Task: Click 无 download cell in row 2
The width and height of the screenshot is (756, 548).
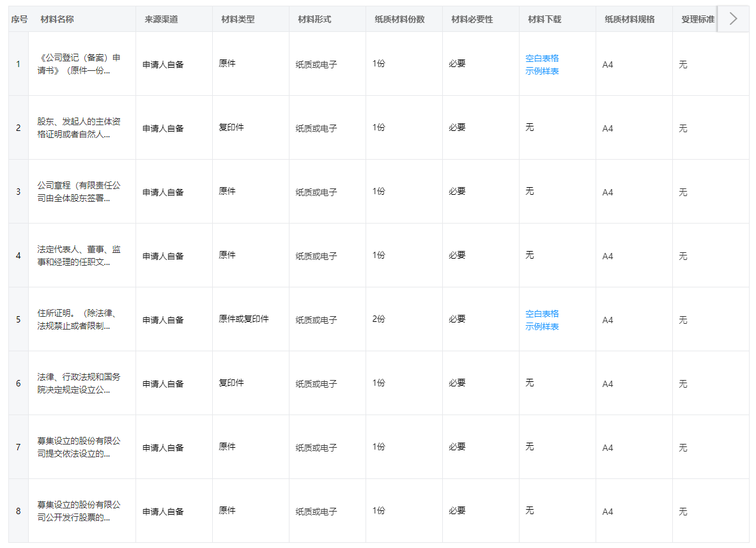Action: tap(529, 127)
